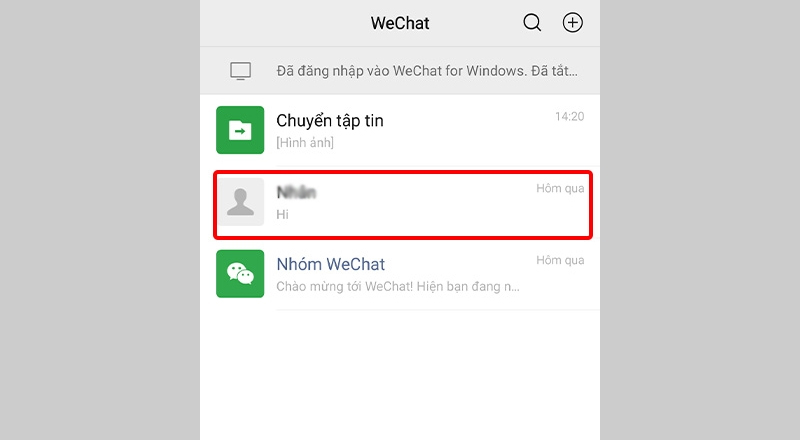The width and height of the screenshot is (800, 440).
Task: Tap the 14:20 timestamp on file transfer
Action: [x=569, y=116]
